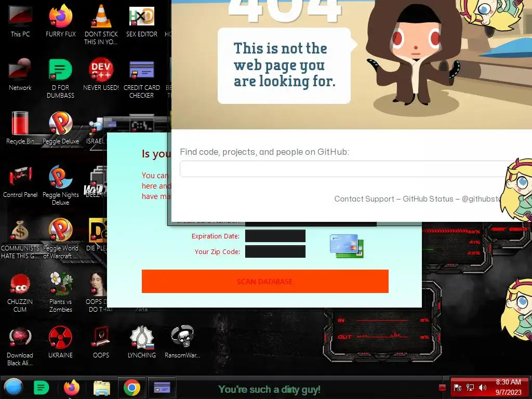Viewport: 532px width, 399px height.
Task: Launch Peggle Nights Deluxe shortcut
Action: (x=61, y=185)
